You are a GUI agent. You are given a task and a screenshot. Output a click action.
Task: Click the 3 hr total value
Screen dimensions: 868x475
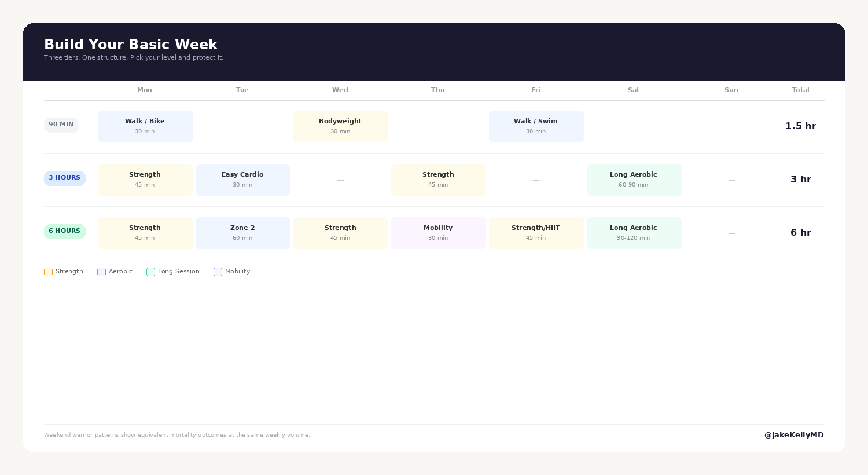pyautogui.click(x=801, y=180)
